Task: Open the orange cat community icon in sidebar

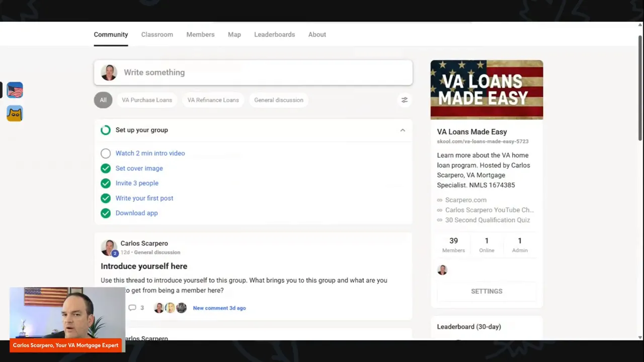Action: click(14, 113)
